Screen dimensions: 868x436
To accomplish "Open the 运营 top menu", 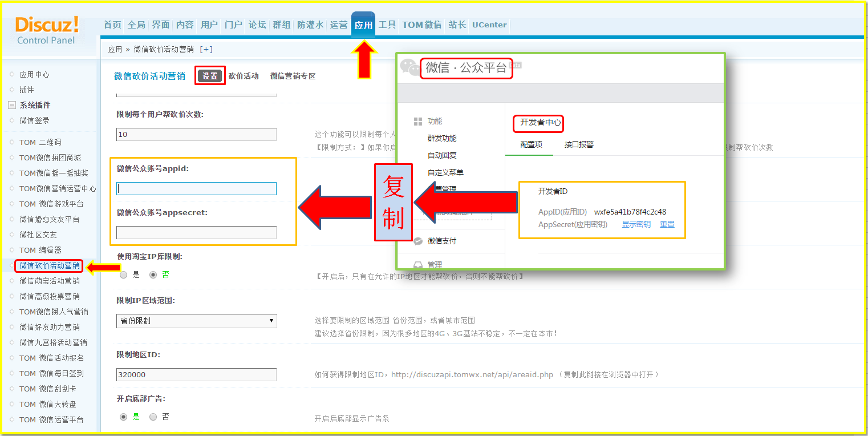I will pyautogui.click(x=339, y=25).
